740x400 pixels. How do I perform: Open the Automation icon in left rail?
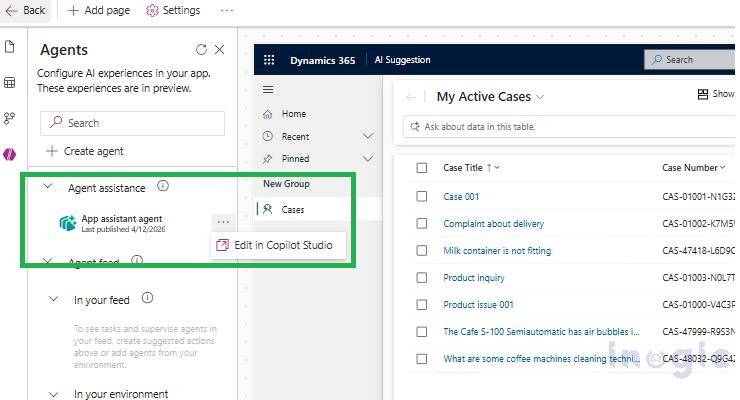coord(9,118)
